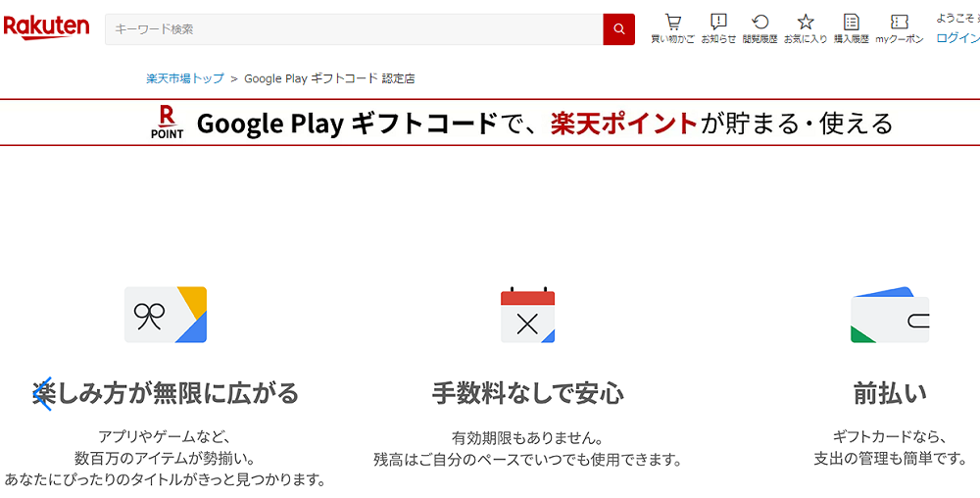Viewport: 980px width, 498px height.
Task: Open the お知らせ notifications icon
Action: tap(718, 28)
